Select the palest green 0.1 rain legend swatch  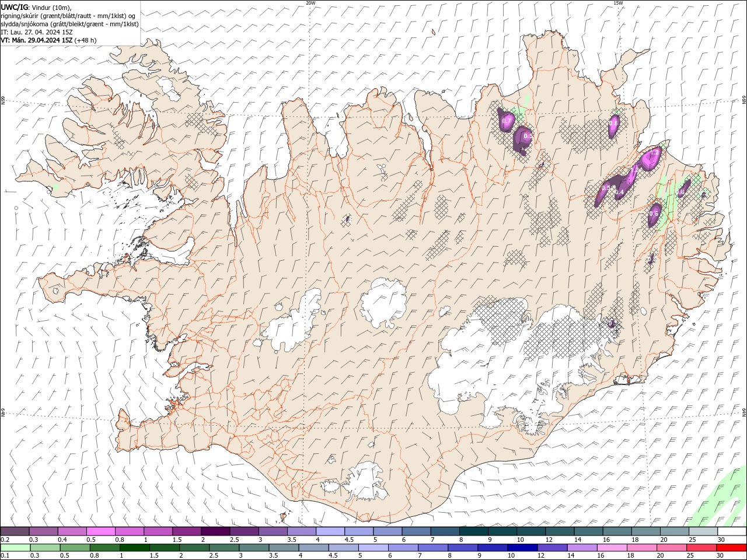pos(15,548)
